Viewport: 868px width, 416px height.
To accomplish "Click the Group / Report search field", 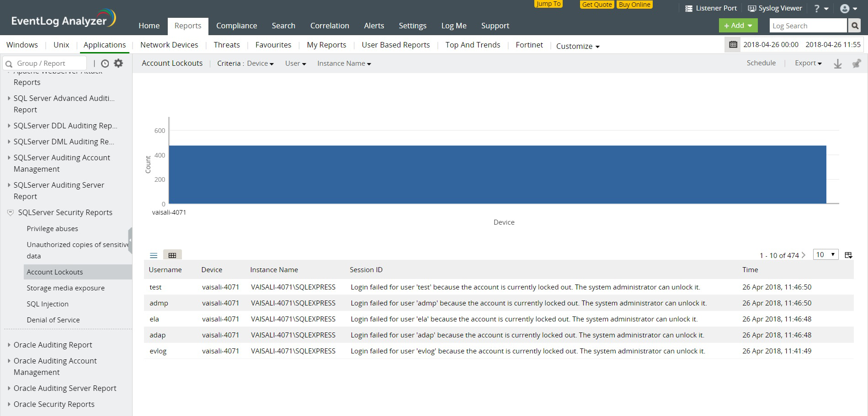I will [45, 63].
